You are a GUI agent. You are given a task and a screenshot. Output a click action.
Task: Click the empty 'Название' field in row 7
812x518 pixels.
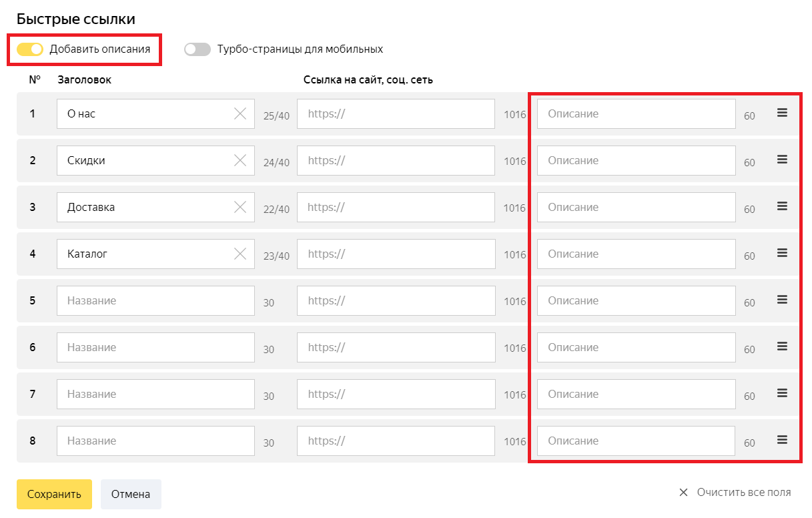tap(155, 394)
